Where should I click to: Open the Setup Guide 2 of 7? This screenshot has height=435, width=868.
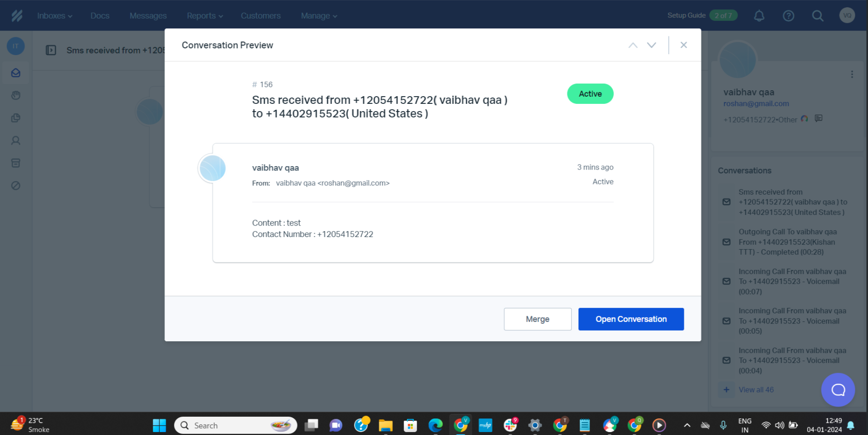coord(702,15)
